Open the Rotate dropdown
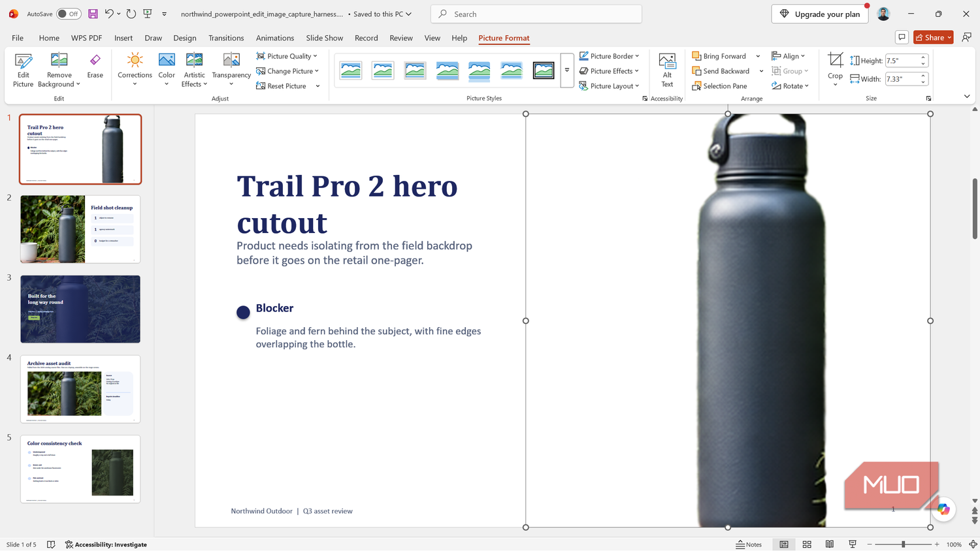This screenshot has width=980, height=551. (x=790, y=86)
